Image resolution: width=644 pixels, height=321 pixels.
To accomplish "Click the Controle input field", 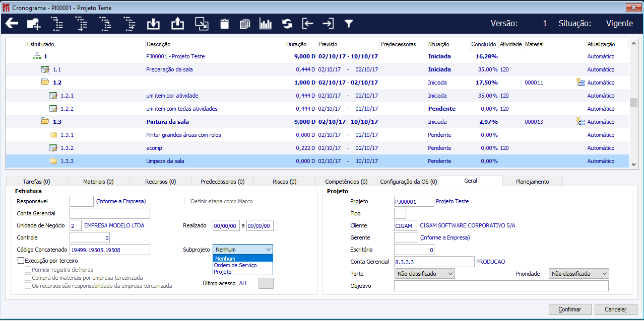I will click(x=90, y=237).
